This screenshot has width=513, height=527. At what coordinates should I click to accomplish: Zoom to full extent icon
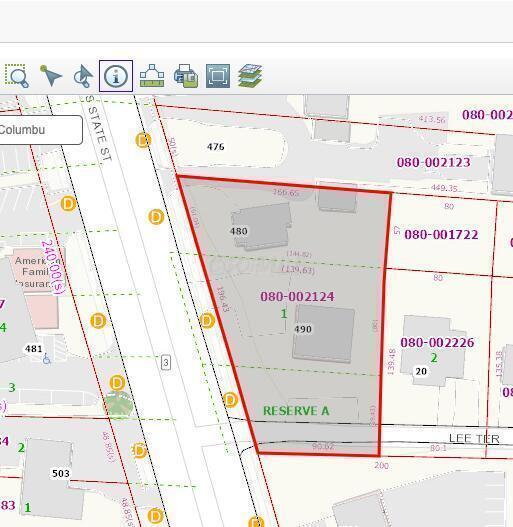[x=218, y=76]
